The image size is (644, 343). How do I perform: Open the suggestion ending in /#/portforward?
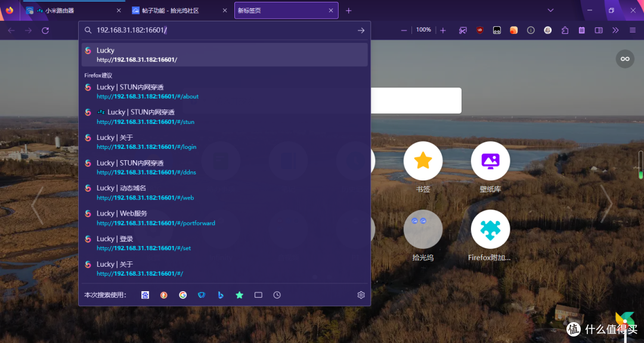coord(224,219)
